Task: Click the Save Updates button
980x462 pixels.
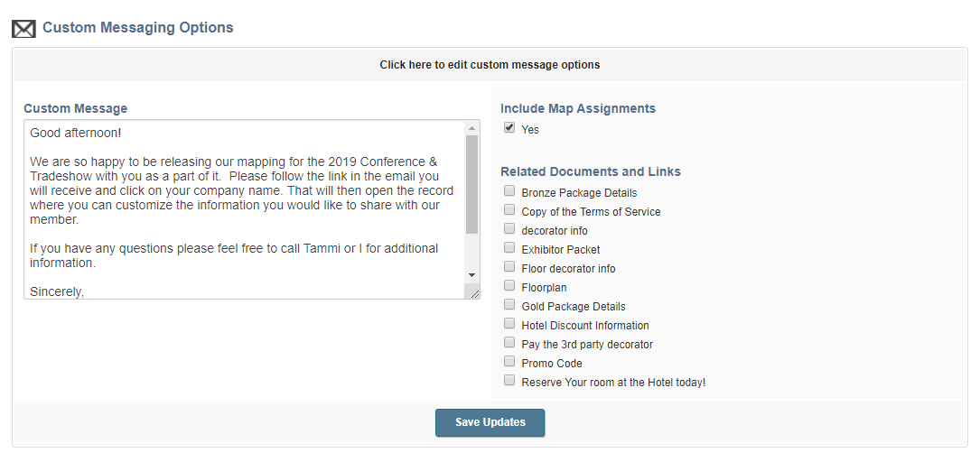Action: pos(490,422)
